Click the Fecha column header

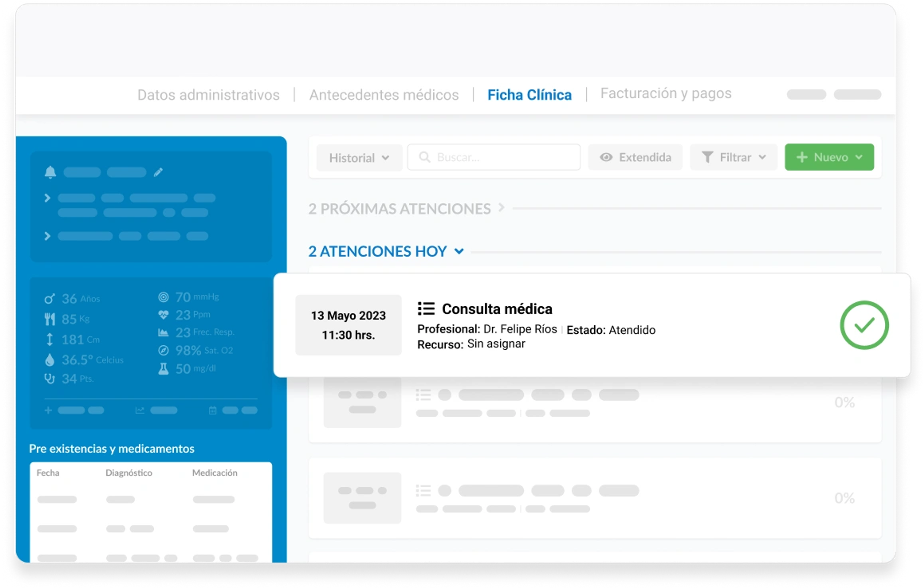click(x=48, y=473)
